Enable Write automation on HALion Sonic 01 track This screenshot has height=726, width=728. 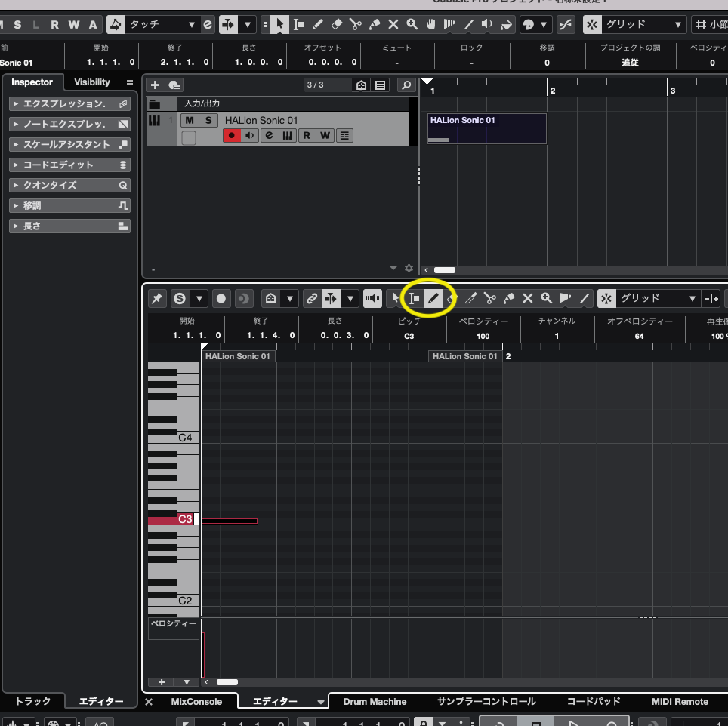tap(325, 135)
